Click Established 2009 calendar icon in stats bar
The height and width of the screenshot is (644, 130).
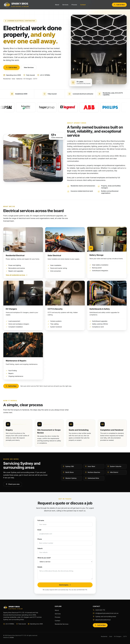(x=12, y=94)
